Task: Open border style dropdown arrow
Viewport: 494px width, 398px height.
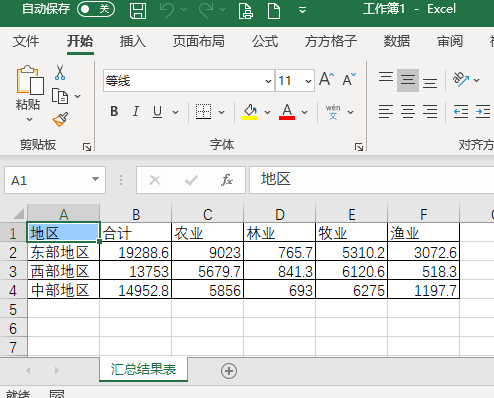Action: coord(221,112)
